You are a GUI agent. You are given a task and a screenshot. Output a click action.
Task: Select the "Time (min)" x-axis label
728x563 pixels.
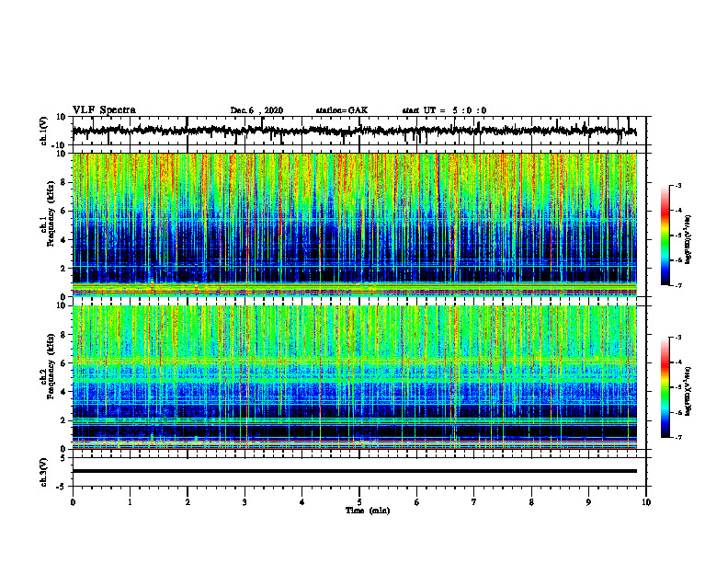click(x=368, y=511)
